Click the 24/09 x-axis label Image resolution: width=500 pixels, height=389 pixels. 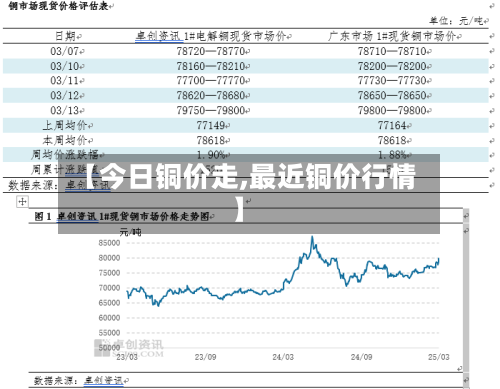(x=361, y=357)
